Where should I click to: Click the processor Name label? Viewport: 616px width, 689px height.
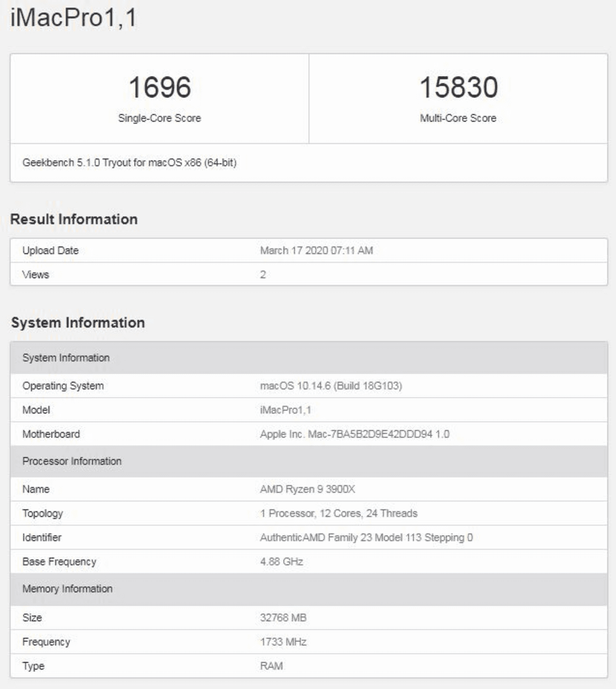pyautogui.click(x=36, y=489)
